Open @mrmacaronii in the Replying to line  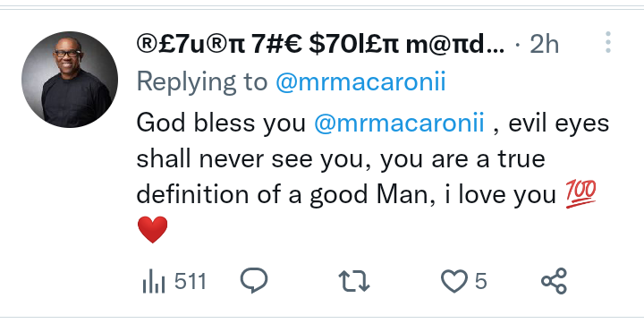(x=360, y=81)
